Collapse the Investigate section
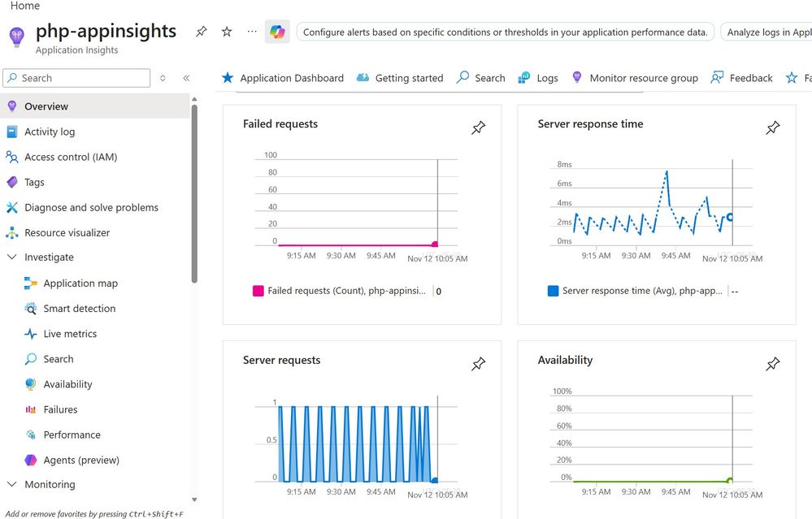Image resolution: width=812 pixels, height=519 pixels. click(12, 257)
